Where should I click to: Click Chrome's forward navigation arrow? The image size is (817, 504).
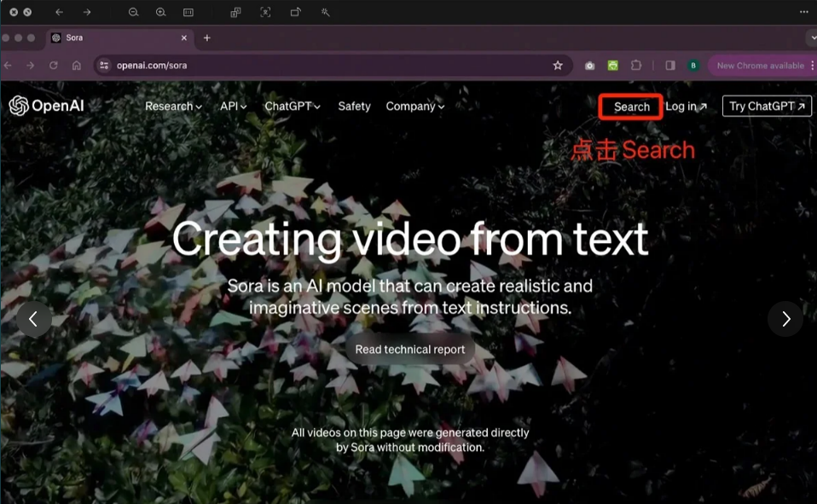(x=30, y=65)
